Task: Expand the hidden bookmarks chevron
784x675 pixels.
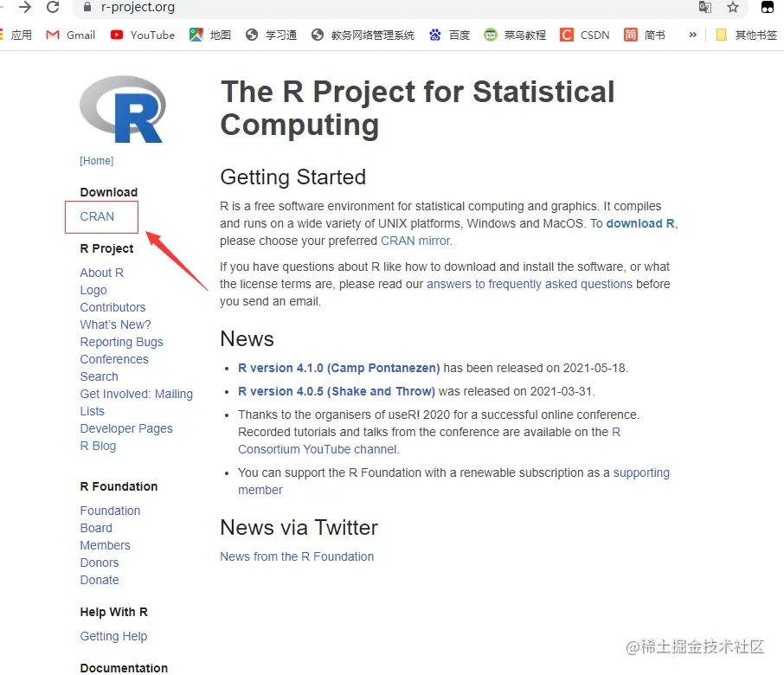Action: [692, 35]
